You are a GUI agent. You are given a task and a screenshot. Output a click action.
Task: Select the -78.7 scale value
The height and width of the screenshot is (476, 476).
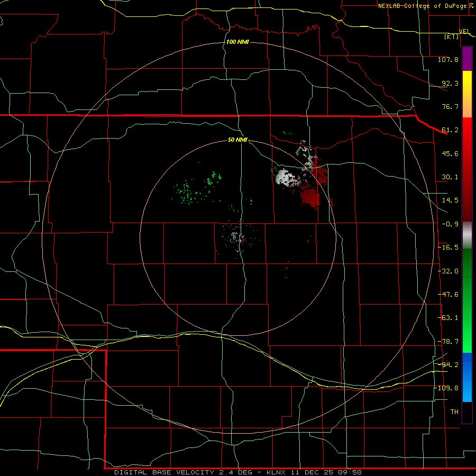tap(448, 342)
